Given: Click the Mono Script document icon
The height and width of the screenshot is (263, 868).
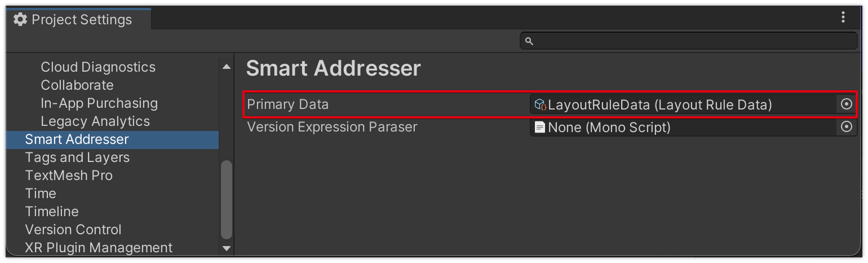Looking at the screenshot, I should tap(540, 128).
